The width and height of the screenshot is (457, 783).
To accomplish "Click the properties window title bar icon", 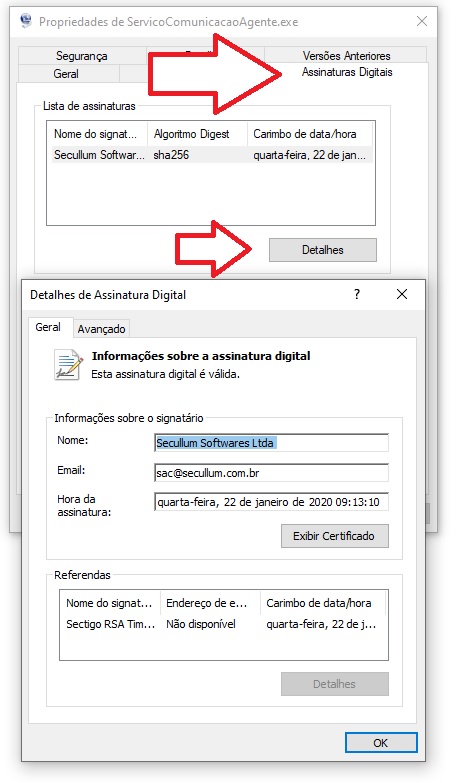I will point(25,21).
